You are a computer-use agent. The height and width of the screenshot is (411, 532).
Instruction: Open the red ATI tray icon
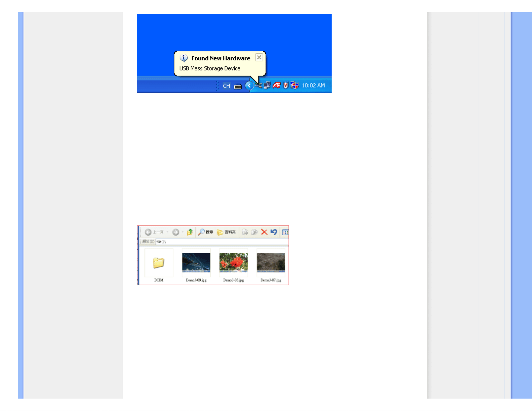click(x=276, y=86)
